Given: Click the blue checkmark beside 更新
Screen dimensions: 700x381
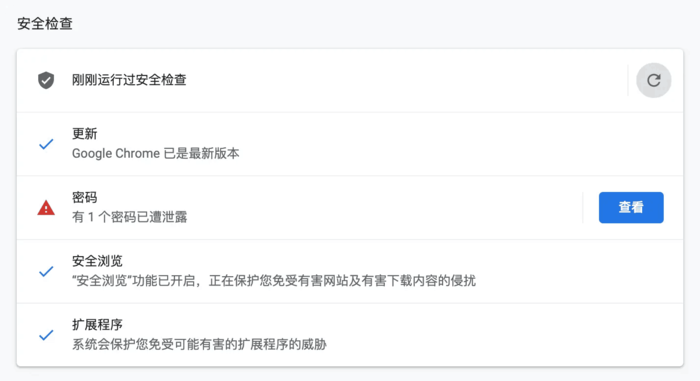Looking at the screenshot, I should tap(46, 144).
